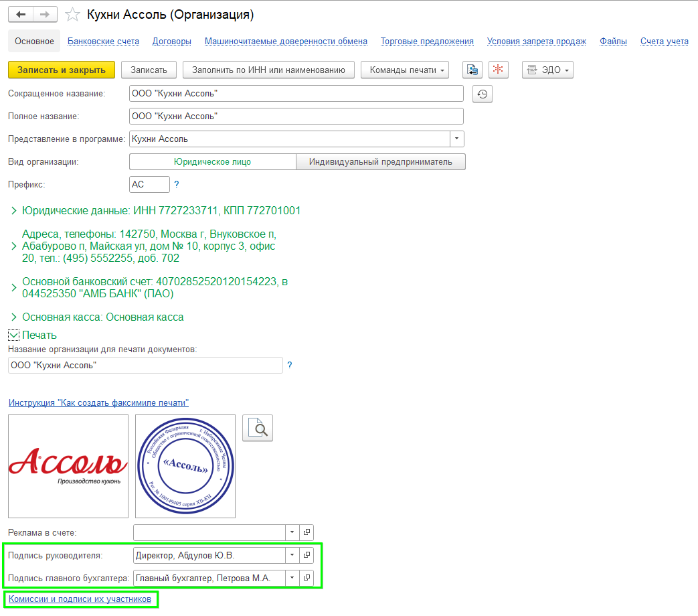Open the Реклама в счете item form icon
The image size is (698, 616).
pyautogui.click(x=307, y=532)
